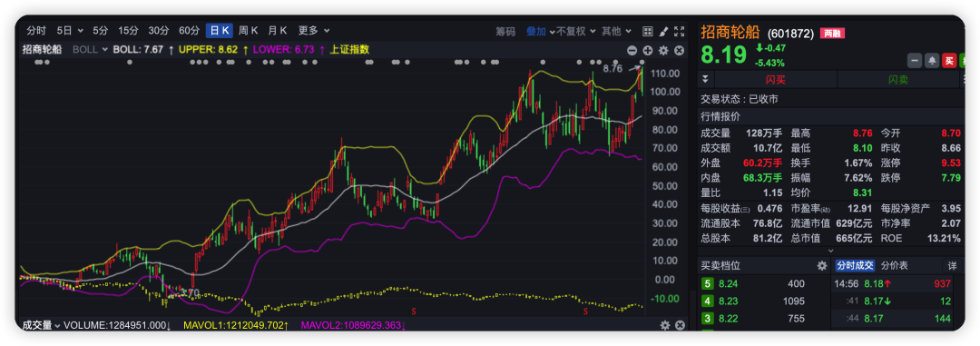Click the LOWER: 6.73 indicator value

[x=284, y=49]
